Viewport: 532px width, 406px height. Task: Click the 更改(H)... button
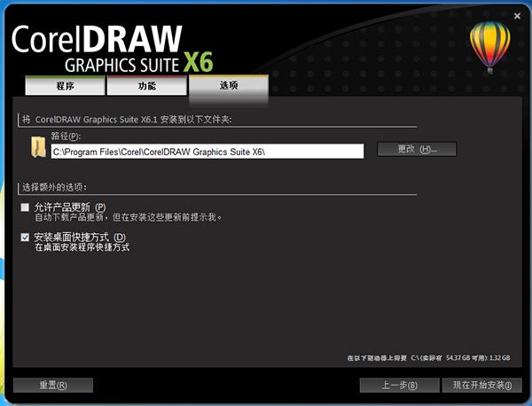(417, 149)
